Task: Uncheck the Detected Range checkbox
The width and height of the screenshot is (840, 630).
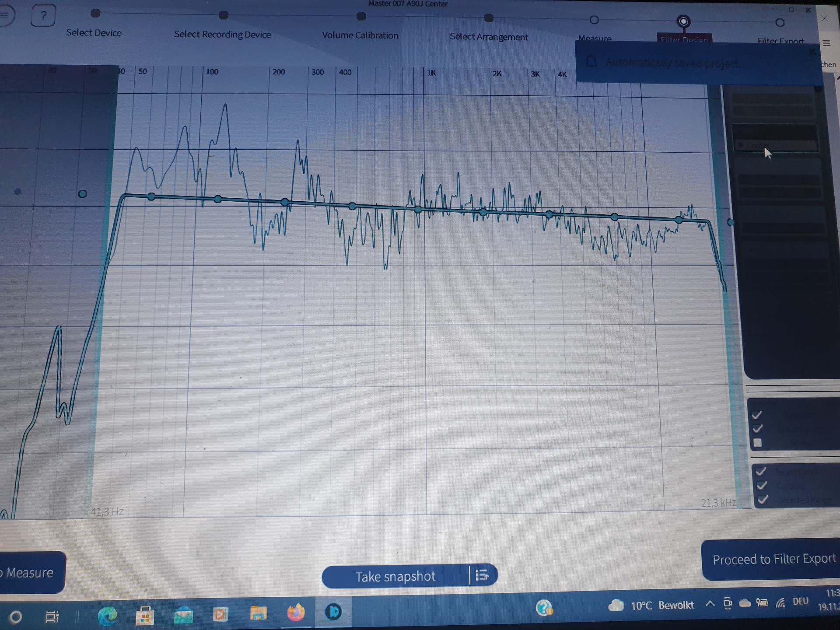Action: 763,499
